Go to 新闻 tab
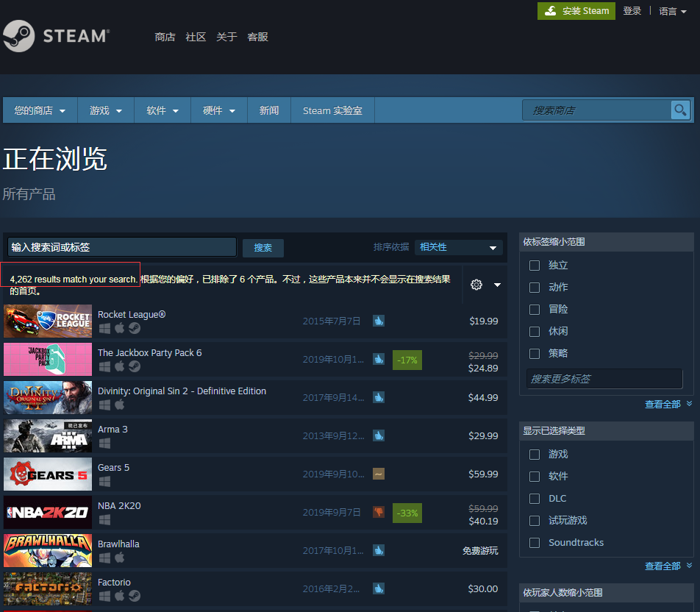This screenshot has height=612, width=700. 269,110
